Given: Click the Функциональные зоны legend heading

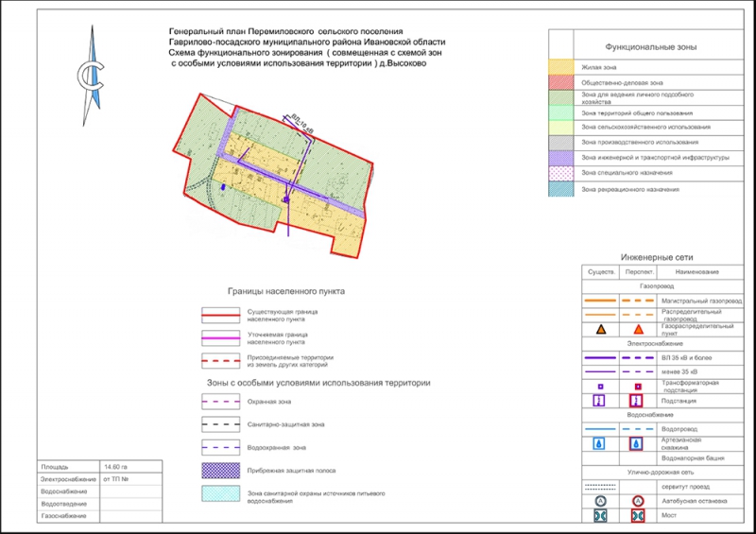Looking at the screenshot, I should tap(651, 47).
